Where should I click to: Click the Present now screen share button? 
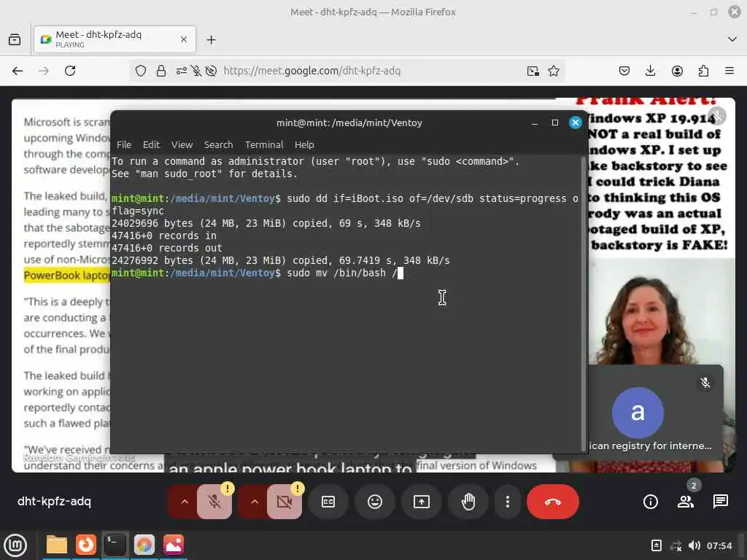[422, 502]
